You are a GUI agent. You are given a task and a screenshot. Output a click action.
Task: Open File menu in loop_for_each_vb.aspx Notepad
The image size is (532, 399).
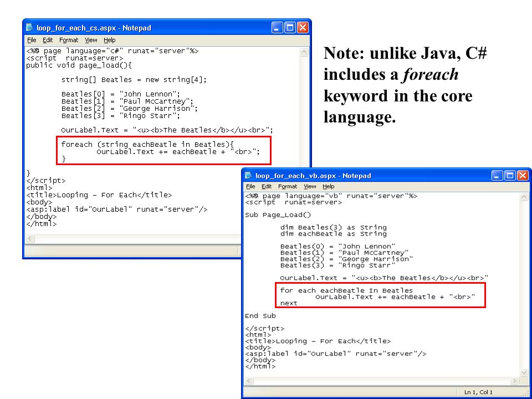pos(250,186)
